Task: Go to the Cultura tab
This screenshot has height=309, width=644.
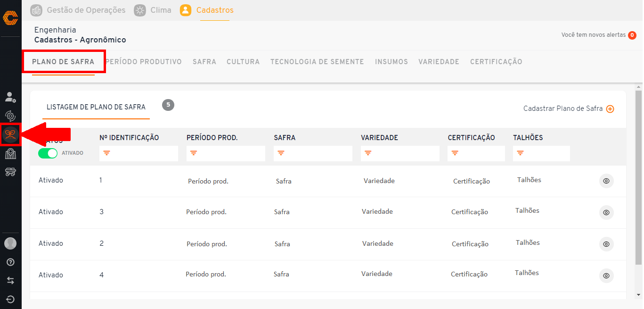Action: tap(243, 62)
